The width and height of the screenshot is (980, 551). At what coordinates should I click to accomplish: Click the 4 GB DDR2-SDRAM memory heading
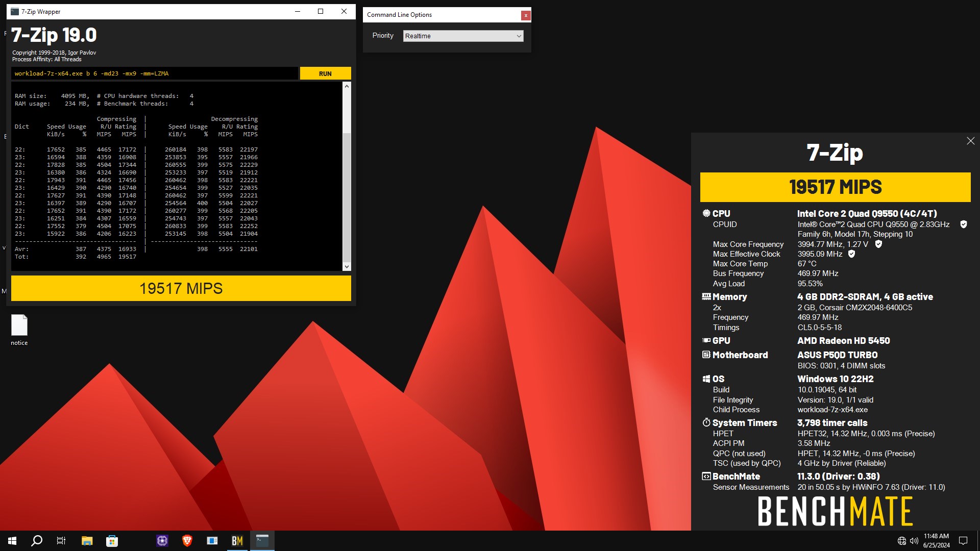tap(865, 296)
